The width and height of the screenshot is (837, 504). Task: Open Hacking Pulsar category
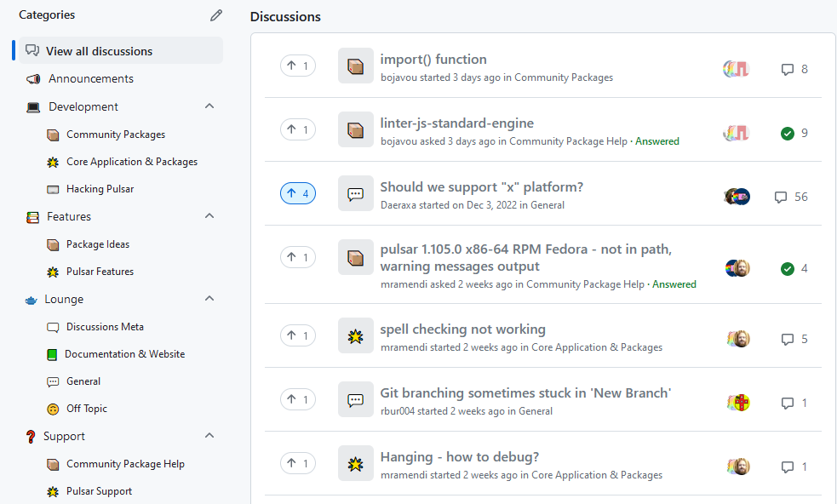pos(100,189)
